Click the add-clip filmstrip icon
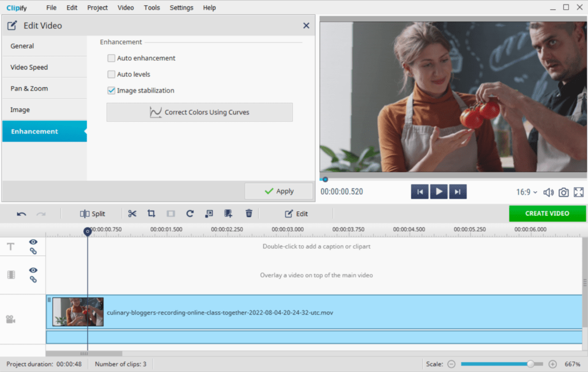588x372 pixels. tap(228, 214)
